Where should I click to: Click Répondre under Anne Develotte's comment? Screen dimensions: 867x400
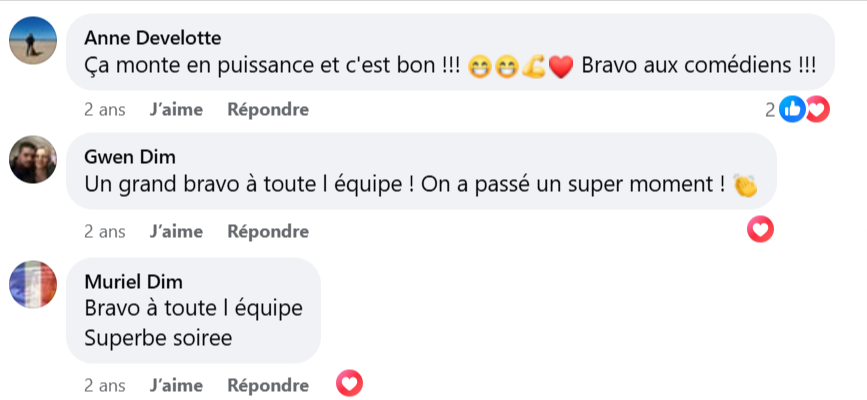(x=268, y=109)
